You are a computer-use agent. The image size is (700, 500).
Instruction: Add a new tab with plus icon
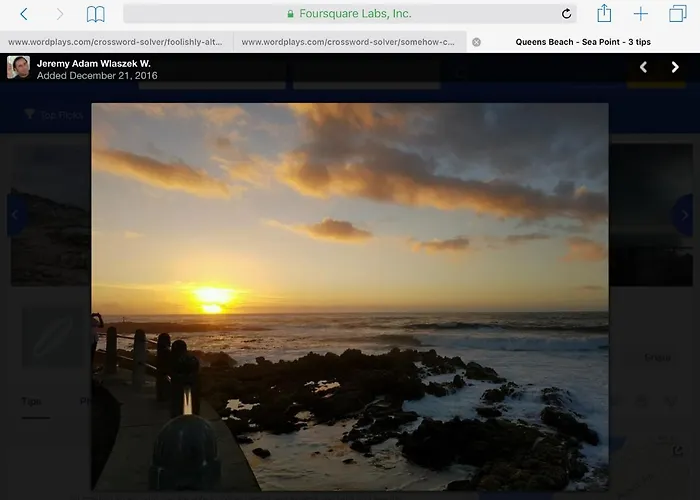(641, 14)
